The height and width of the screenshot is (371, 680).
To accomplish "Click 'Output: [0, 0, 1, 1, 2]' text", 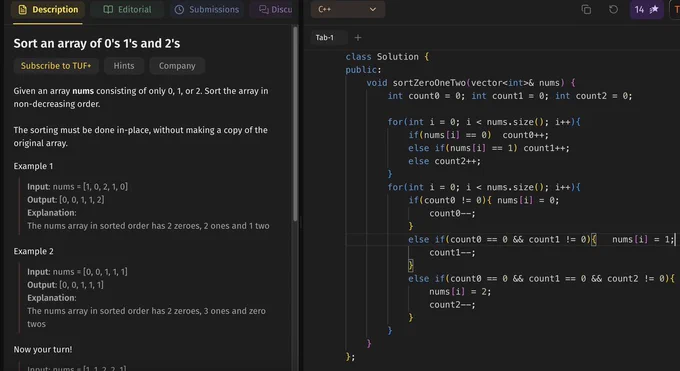I will tap(65, 200).
